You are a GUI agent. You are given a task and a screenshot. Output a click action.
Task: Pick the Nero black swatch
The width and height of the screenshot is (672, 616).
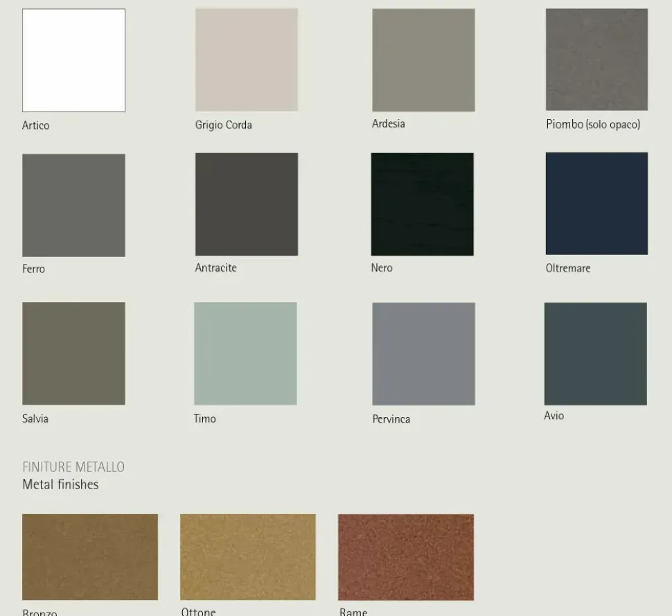422,204
